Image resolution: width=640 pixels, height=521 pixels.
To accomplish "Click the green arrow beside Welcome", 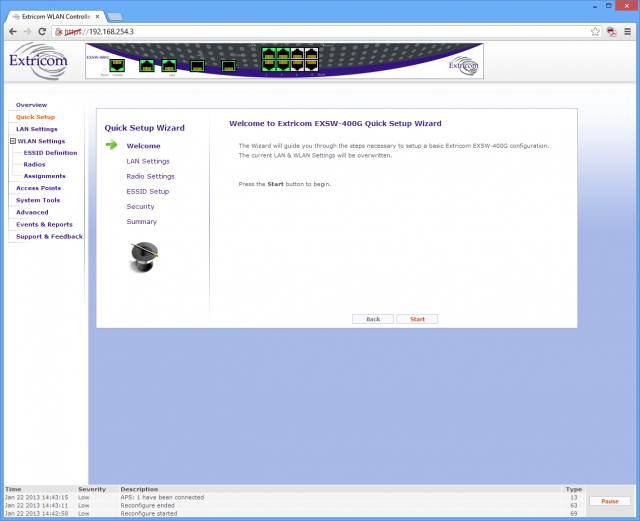I will [111, 145].
